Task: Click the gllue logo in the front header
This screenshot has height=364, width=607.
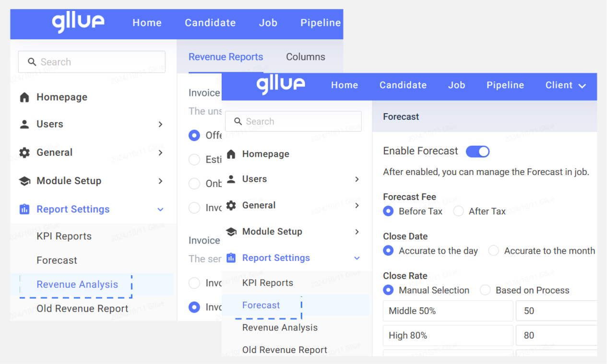Action: tap(281, 85)
